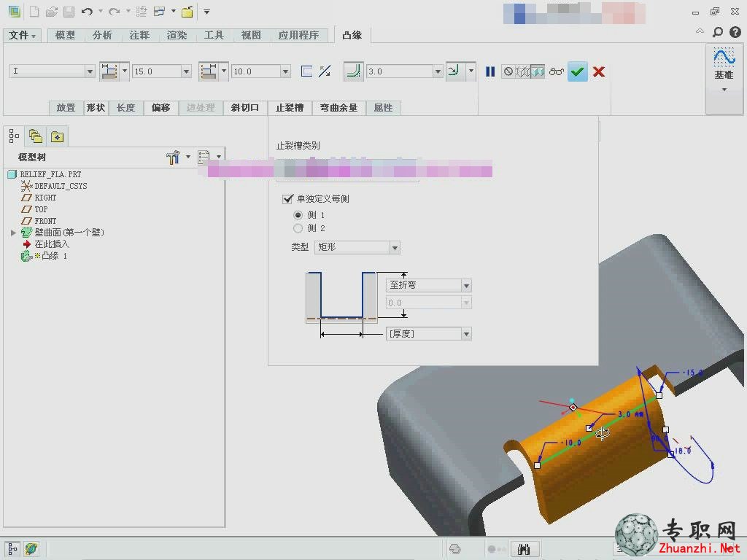The width and height of the screenshot is (747, 560).
Task: Click the thickness side flip icon
Action: 307,71
